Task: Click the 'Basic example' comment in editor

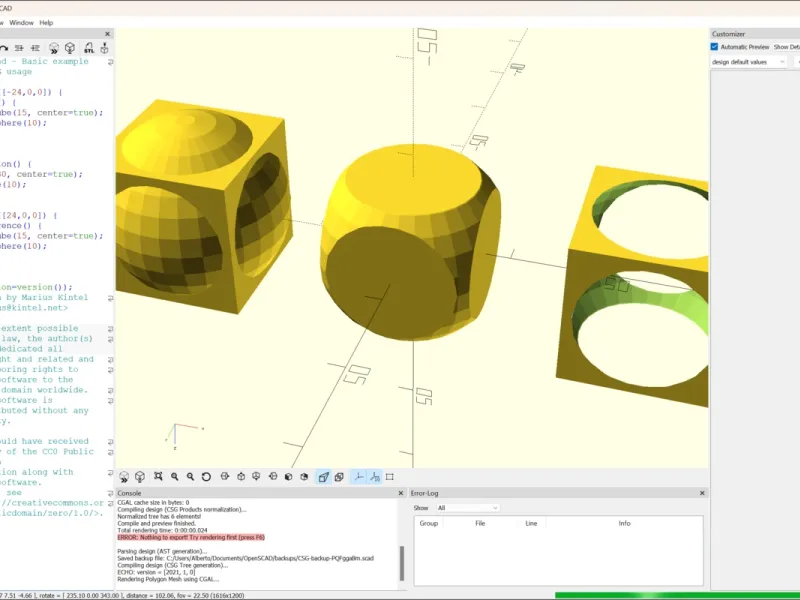Action: (x=55, y=61)
